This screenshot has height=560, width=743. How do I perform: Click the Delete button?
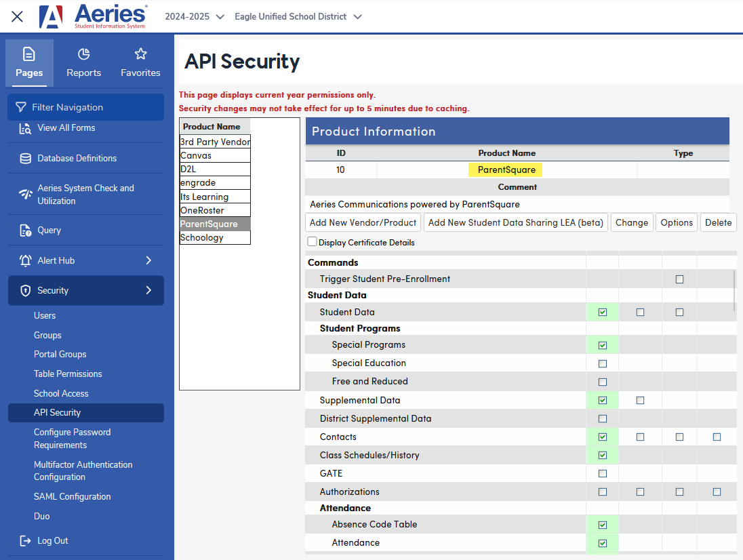(718, 222)
